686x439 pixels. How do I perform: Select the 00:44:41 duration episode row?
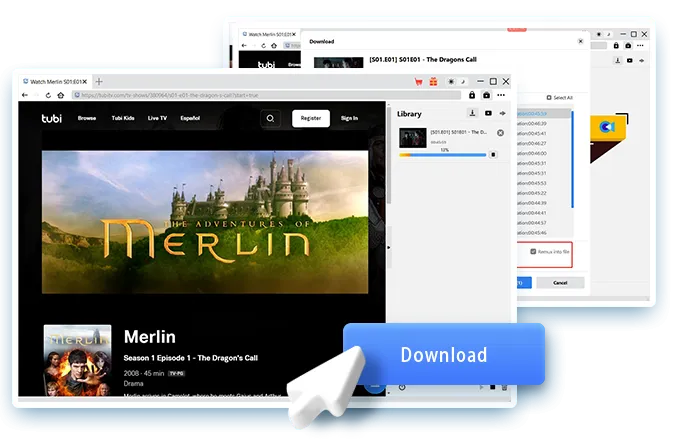point(543,213)
